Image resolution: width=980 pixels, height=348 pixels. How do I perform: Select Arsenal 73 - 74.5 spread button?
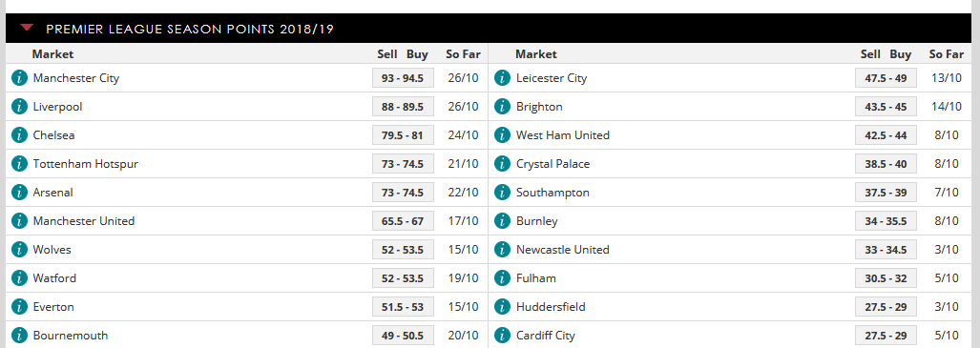403,193
